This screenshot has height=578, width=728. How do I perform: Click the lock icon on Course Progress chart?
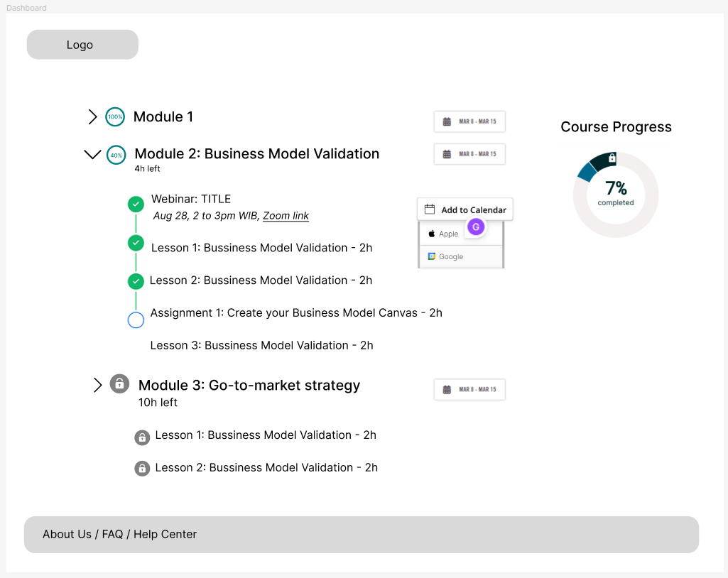(x=612, y=158)
